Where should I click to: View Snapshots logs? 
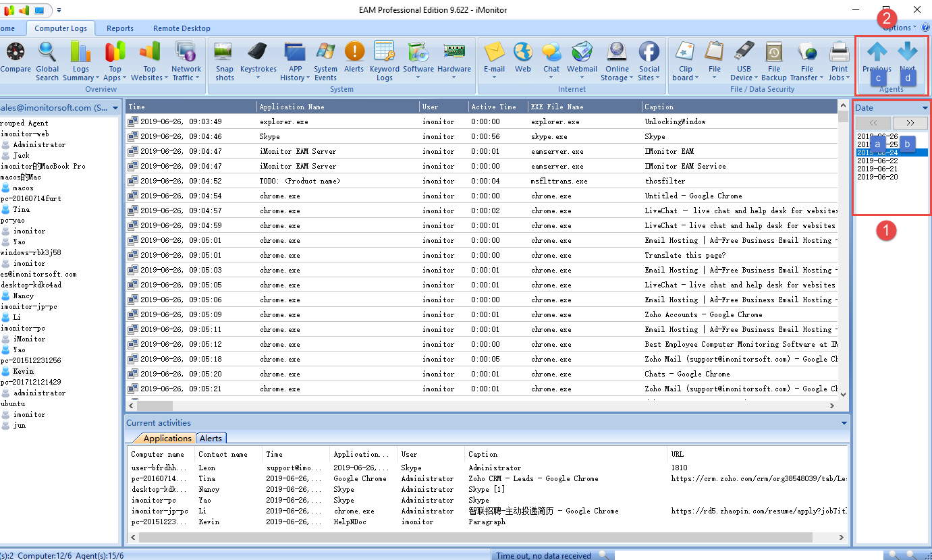click(x=224, y=61)
